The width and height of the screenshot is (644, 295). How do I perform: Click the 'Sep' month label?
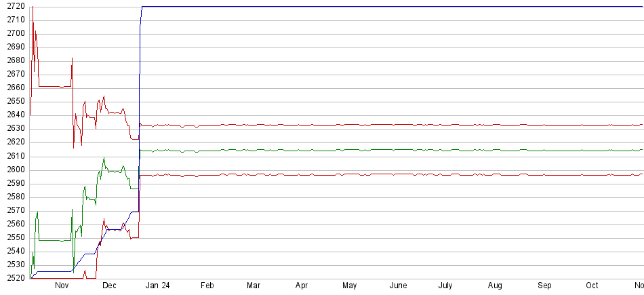click(544, 286)
